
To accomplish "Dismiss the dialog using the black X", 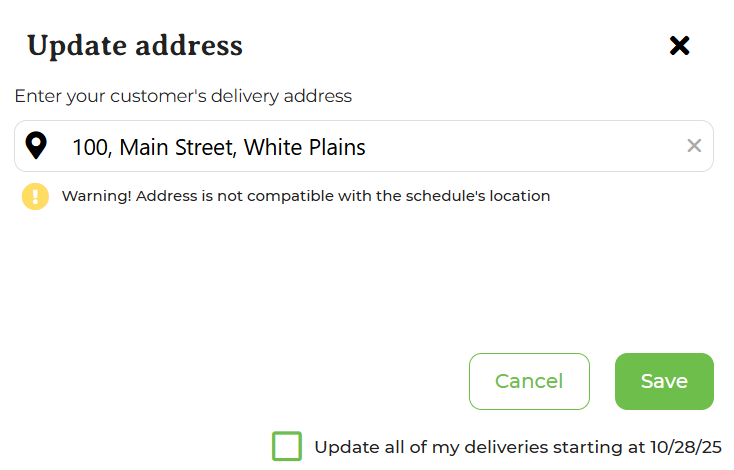I will (x=679, y=46).
